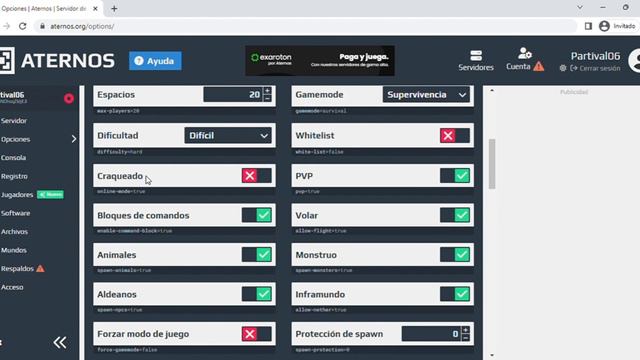Click the exaroton advertisement banner
Viewport: 640px width, 360px height.
320,60
